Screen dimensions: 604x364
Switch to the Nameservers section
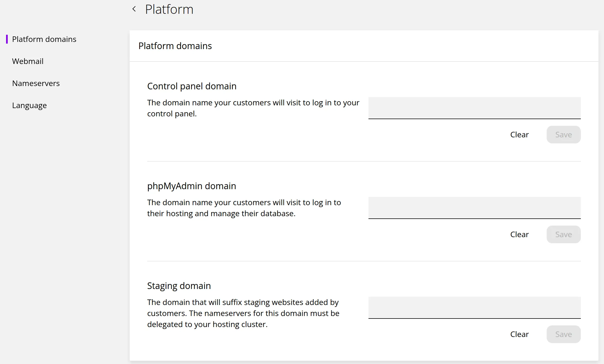pyautogui.click(x=36, y=83)
